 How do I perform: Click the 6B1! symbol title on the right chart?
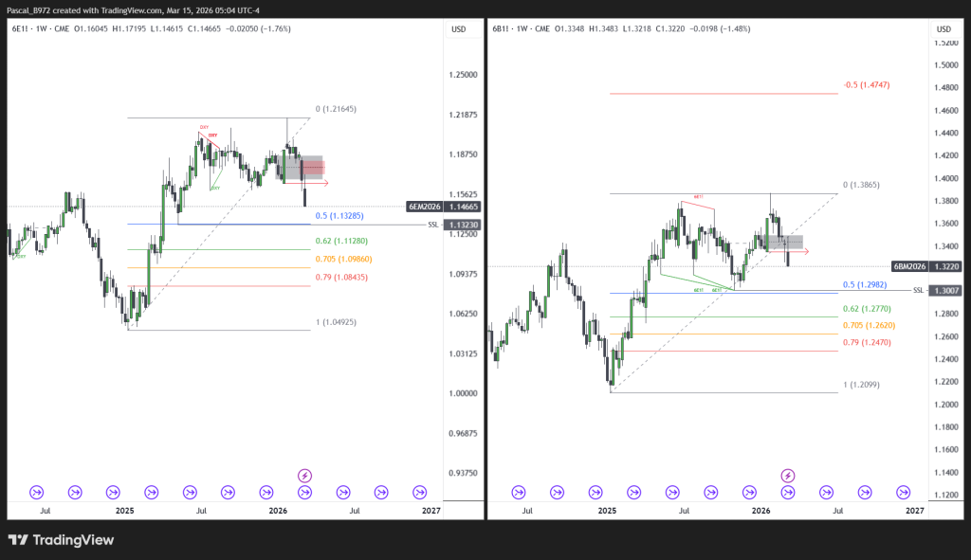[x=502, y=29]
